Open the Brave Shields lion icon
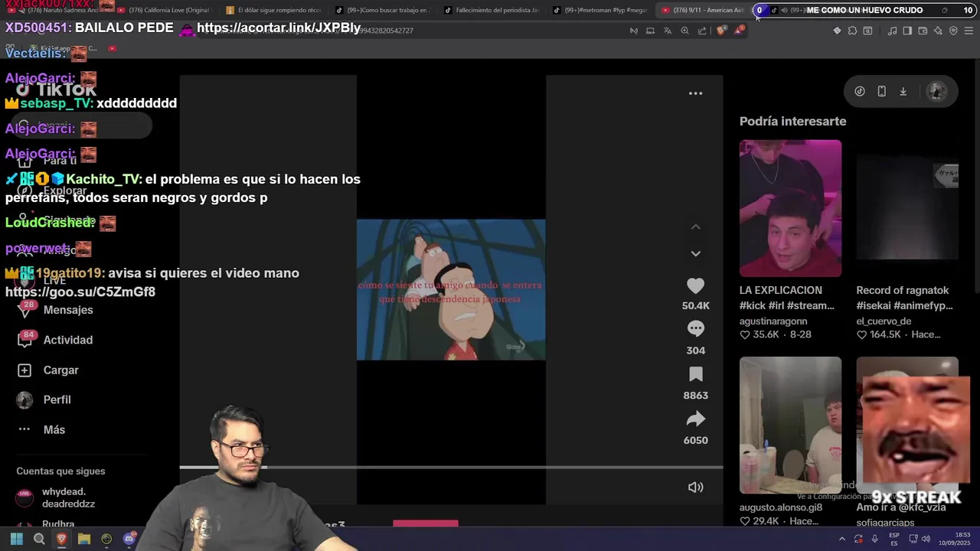 click(721, 31)
